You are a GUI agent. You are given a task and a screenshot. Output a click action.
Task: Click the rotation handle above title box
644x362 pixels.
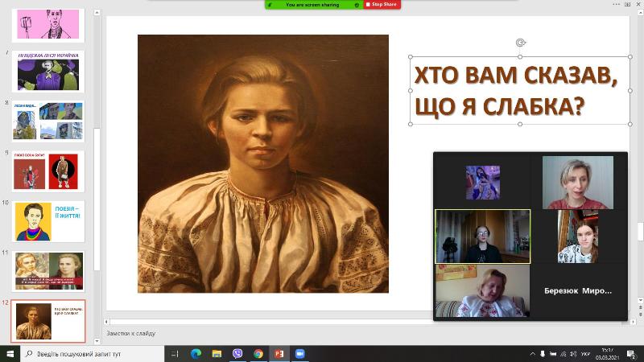[x=520, y=43]
